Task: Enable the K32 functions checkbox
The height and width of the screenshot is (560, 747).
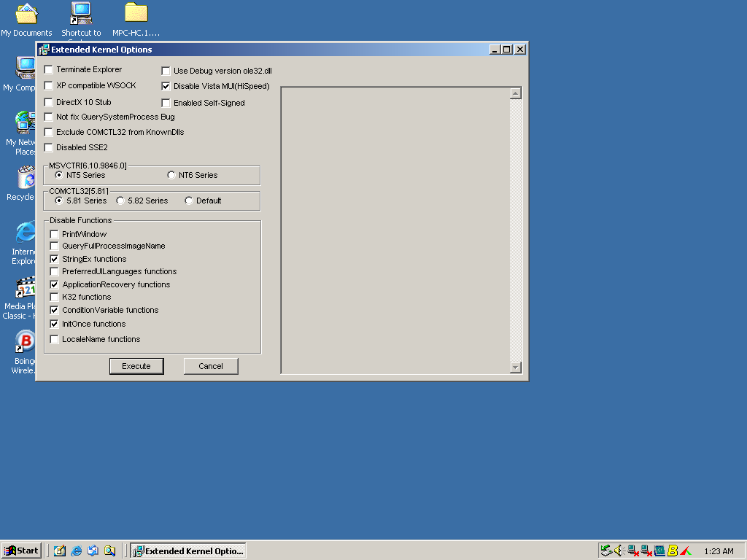Action: click(54, 297)
